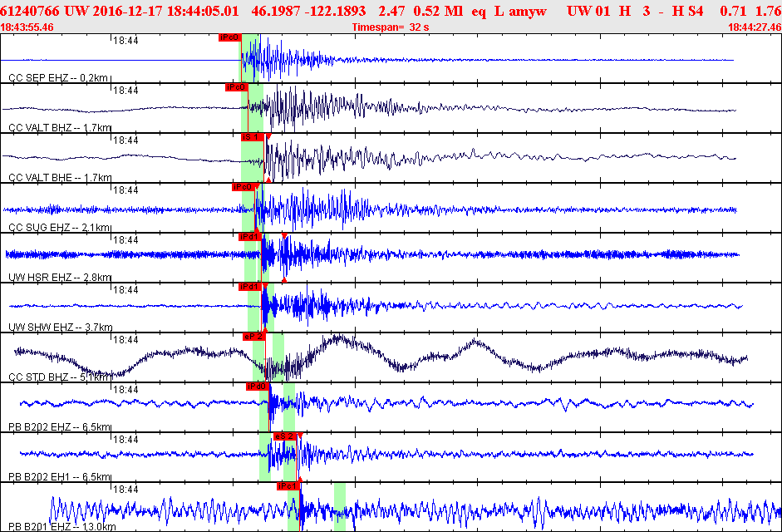Select the iPd0 pick flag on B202 EHZ
782x532 pixels.
[258, 387]
